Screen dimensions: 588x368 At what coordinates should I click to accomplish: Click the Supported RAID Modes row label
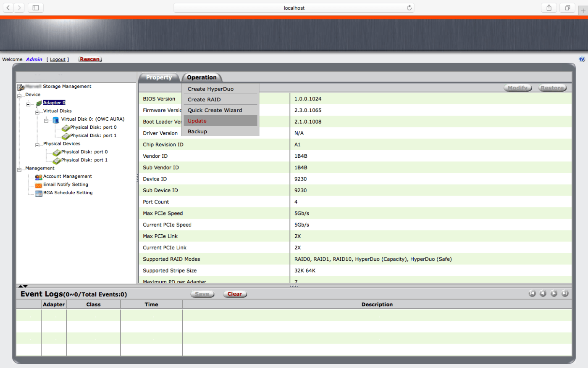(x=171, y=259)
